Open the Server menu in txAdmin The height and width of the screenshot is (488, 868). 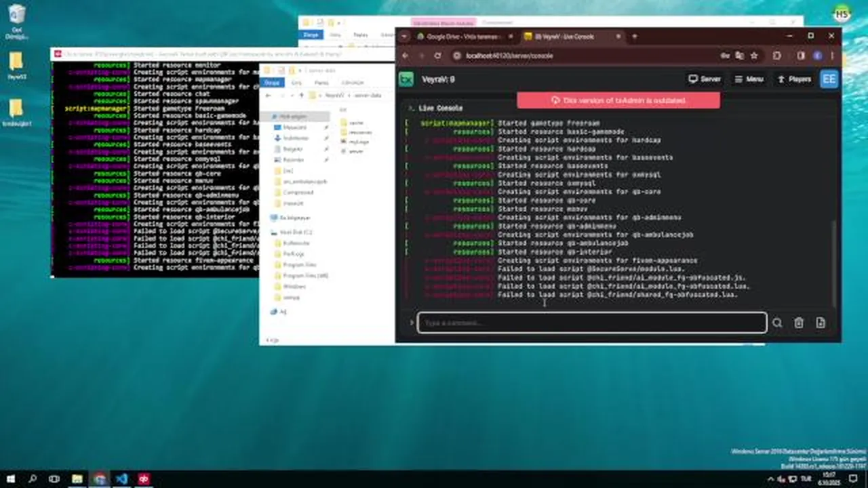705,79
